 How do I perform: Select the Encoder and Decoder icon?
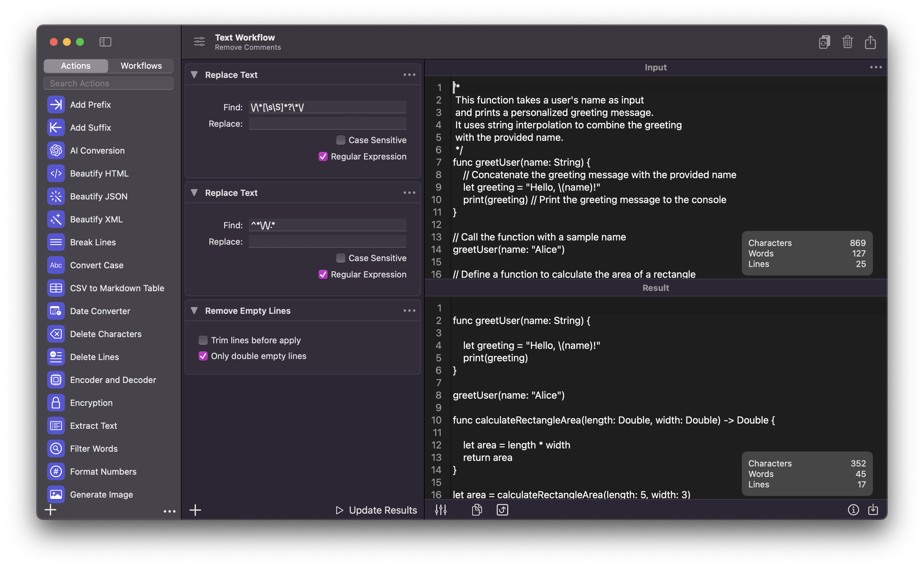[x=56, y=380]
